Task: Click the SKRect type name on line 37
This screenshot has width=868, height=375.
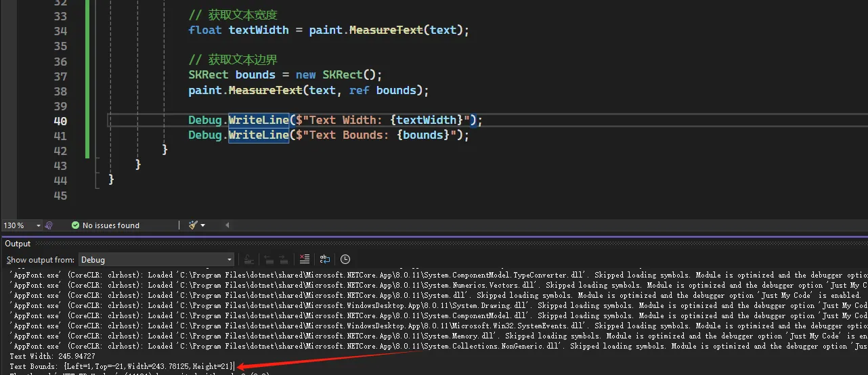Action: click(x=209, y=75)
